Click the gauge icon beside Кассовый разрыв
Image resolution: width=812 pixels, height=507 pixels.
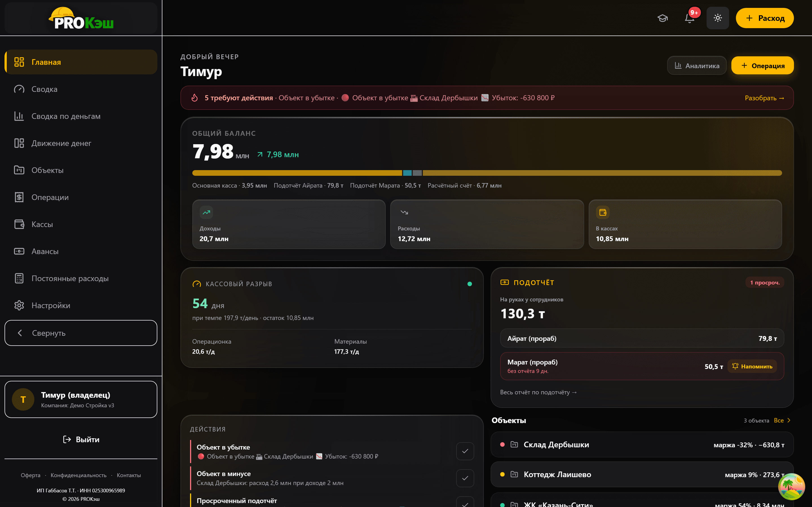(x=197, y=284)
